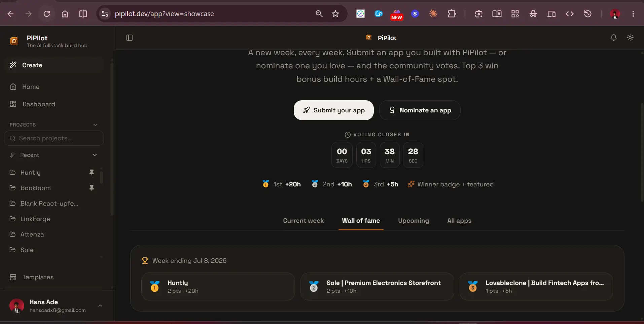Open the incognito-style spy extension icon
The image size is (644, 324).
coord(533,14)
